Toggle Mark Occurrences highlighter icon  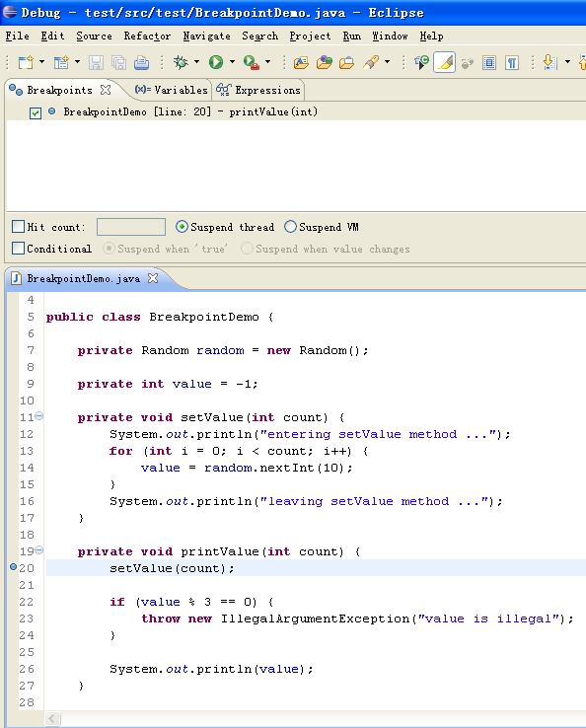click(444, 63)
